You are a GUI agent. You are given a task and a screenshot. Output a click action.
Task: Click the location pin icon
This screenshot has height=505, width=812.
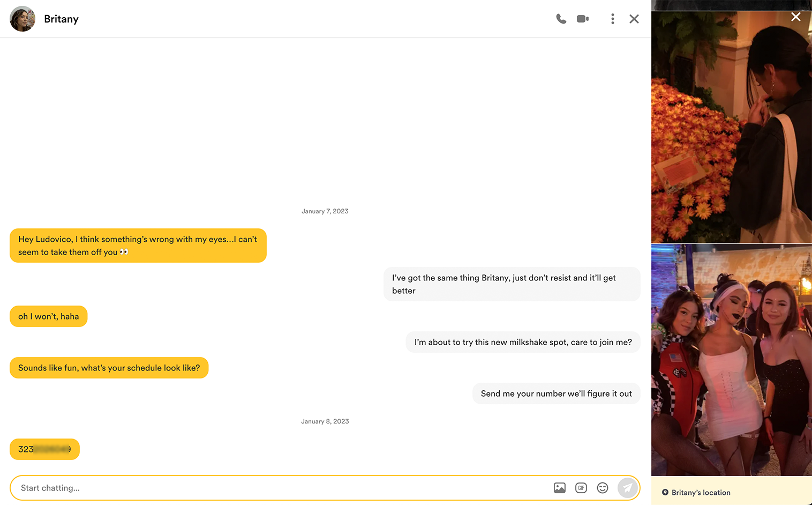coord(665,492)
